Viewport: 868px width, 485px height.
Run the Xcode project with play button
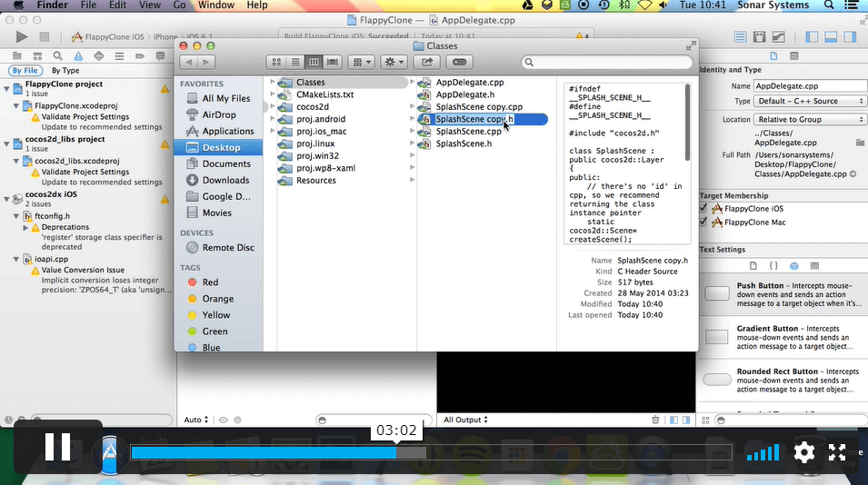(21, 37)
